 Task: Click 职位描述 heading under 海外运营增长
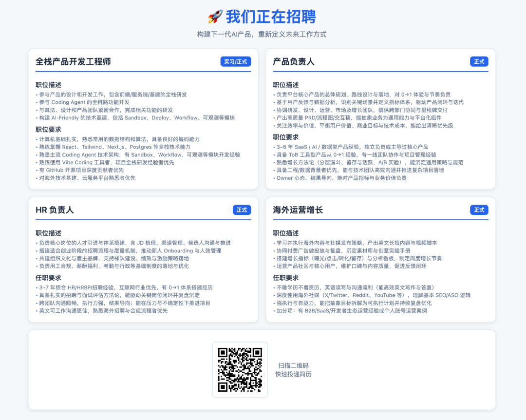coord(285,233)
